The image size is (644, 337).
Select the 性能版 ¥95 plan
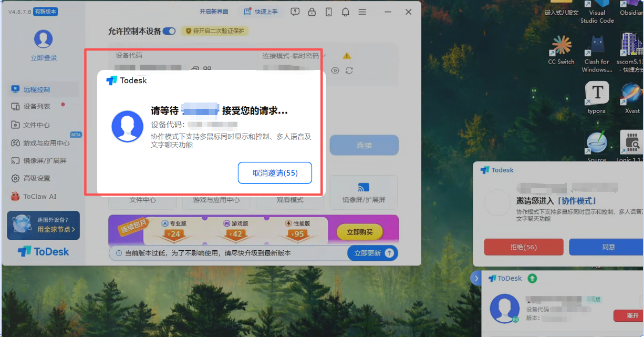point(298,230)
